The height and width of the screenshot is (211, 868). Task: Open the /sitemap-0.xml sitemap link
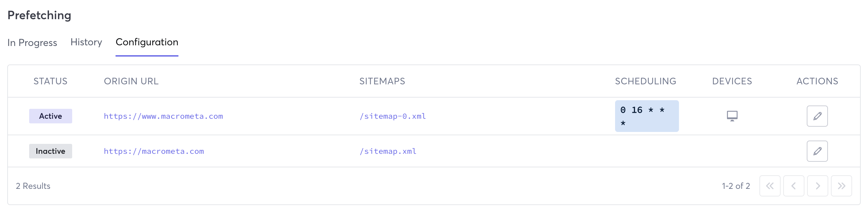tap(392, 116)
